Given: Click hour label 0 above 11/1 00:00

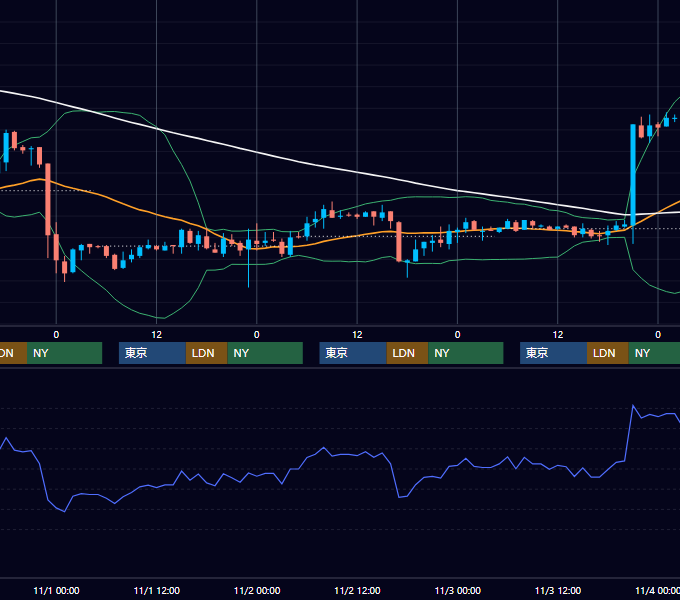Looking at the screenshot, I should pos(56,335).
